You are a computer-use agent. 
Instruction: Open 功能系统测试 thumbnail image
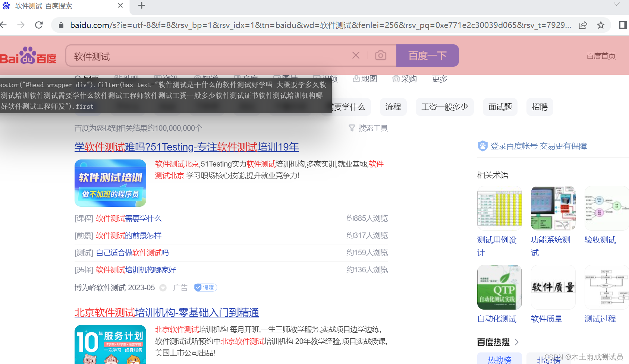[553, 208]
